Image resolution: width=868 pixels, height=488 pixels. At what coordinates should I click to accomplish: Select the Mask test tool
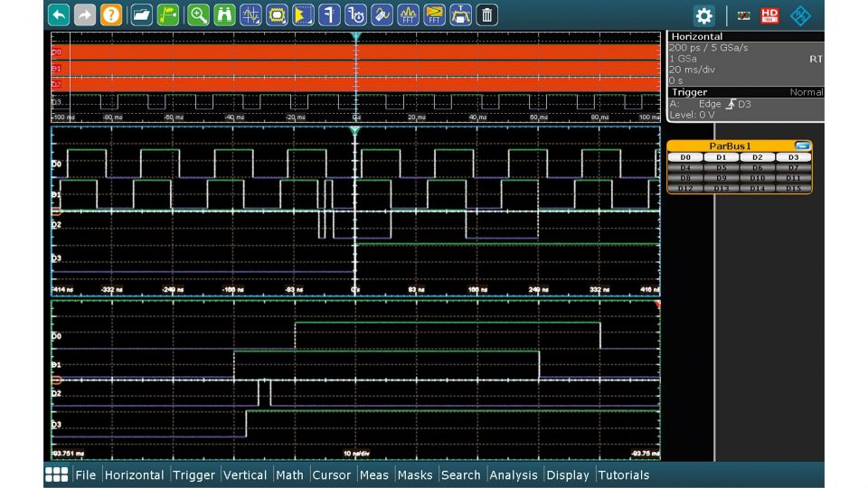click(x=277, y=15)
